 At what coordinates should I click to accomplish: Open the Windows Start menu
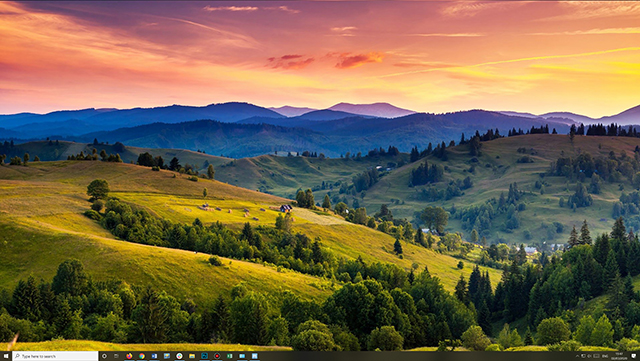pos(6,356)
